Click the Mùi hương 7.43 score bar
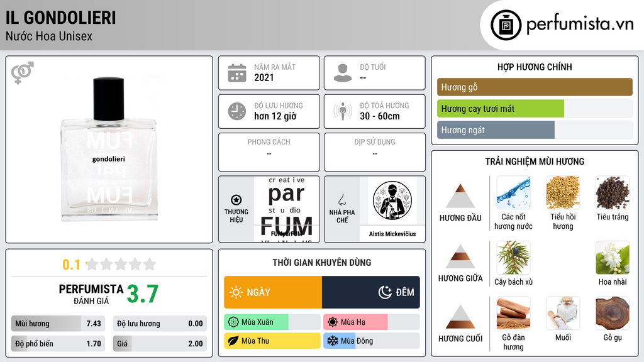Image resolution: width=644 pixels, height=362 pixels. (x=58, y=324)
